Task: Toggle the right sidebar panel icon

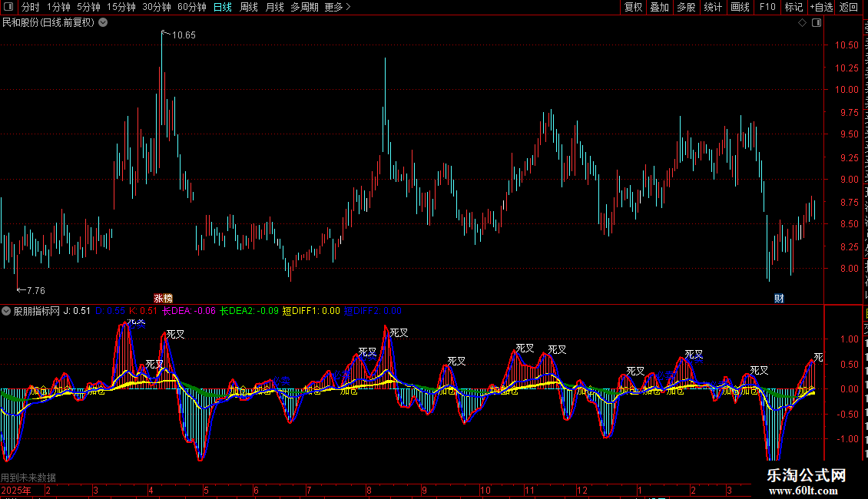Action: 817,23
